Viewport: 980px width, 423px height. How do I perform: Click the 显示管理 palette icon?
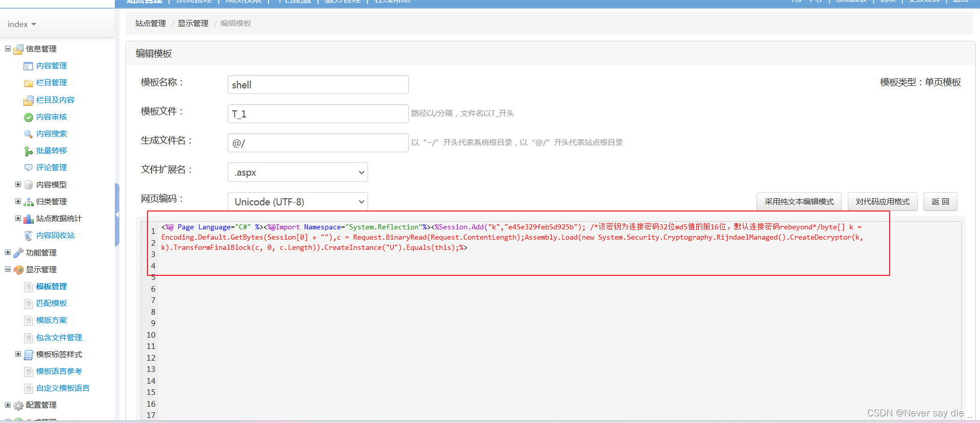pos(18,270)
